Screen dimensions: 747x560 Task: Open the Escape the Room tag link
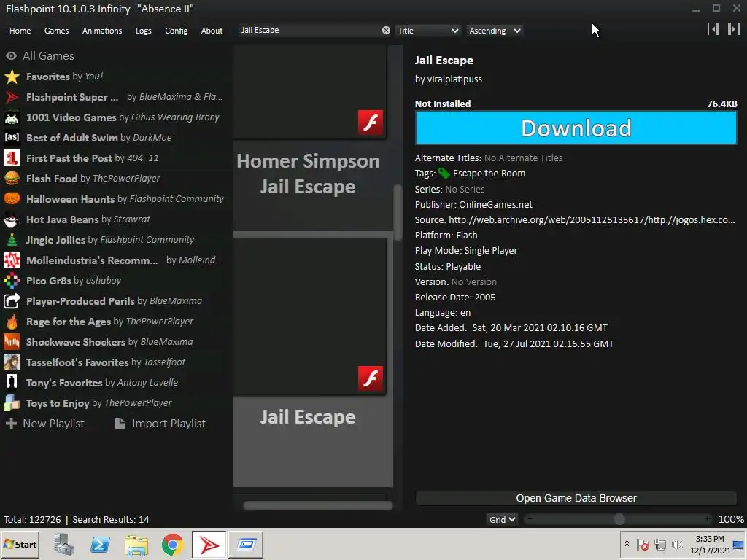tap(489, 174)
